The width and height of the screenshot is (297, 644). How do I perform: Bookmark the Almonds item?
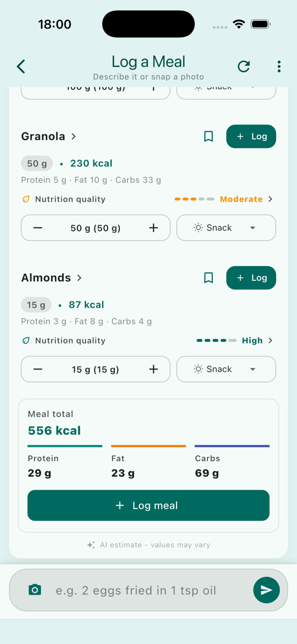(208, 278)
